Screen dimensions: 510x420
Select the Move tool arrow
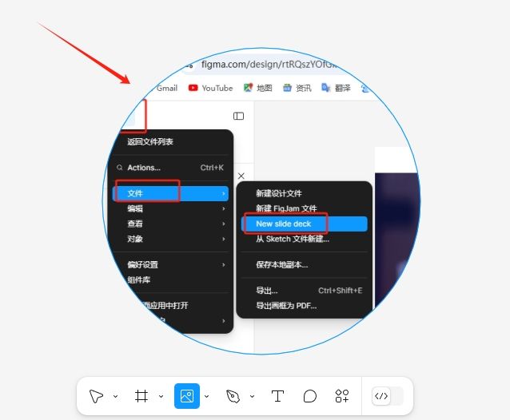point(96,396)
